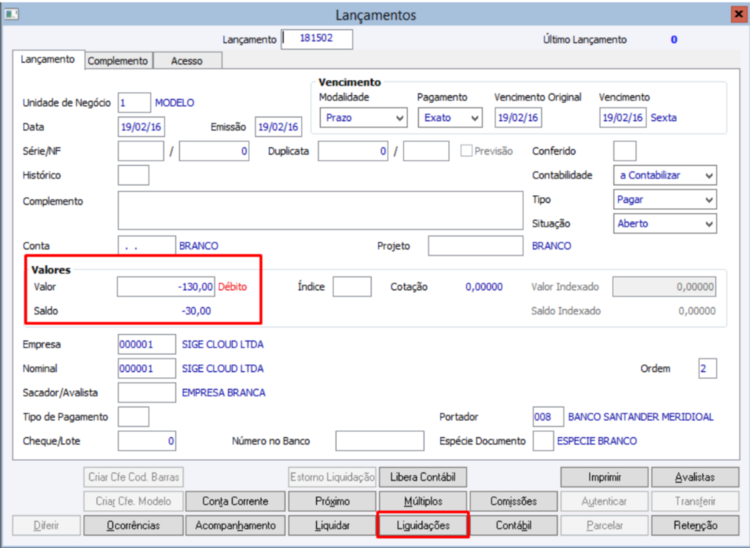Toggle the Previsão checkbox
Viewport: 750px width, 548px height.
[x=466, y=151]
